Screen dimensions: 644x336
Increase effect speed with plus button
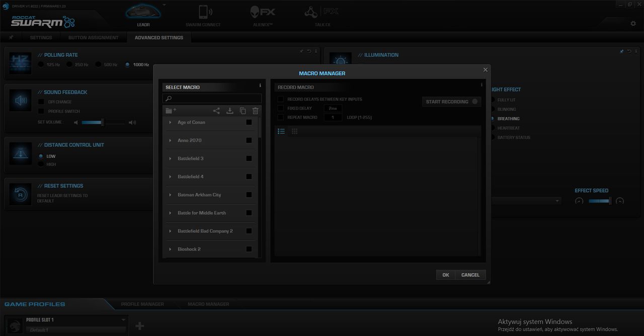click(x=620, y=201)
